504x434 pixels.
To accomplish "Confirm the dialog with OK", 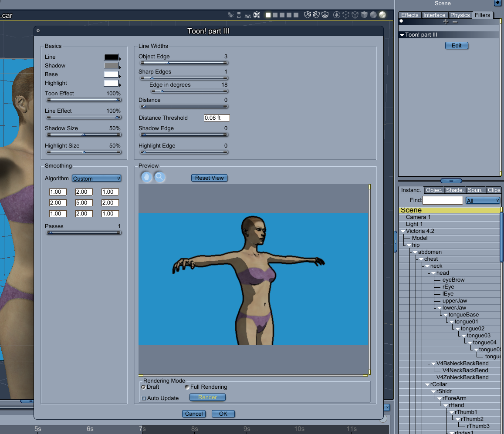I will [223, 414].
